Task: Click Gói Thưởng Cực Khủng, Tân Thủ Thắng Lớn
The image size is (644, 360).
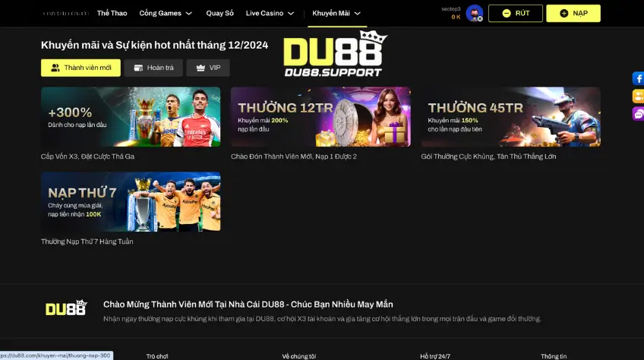Action: point(488,156)
